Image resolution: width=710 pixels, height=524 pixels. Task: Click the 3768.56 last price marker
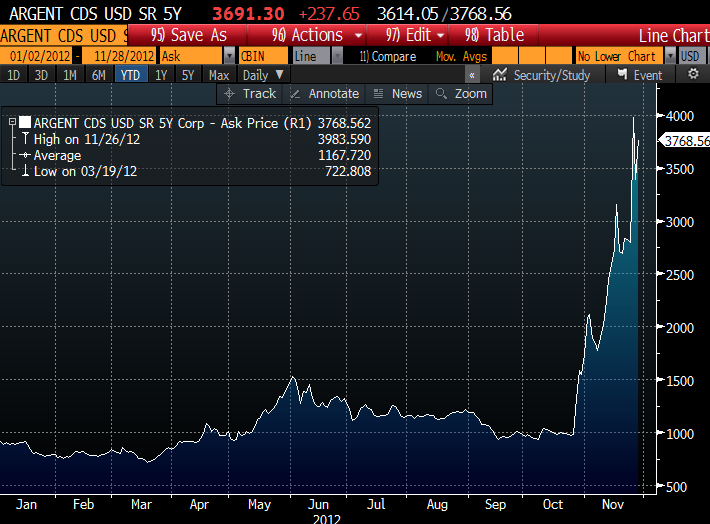click(686, 141)
